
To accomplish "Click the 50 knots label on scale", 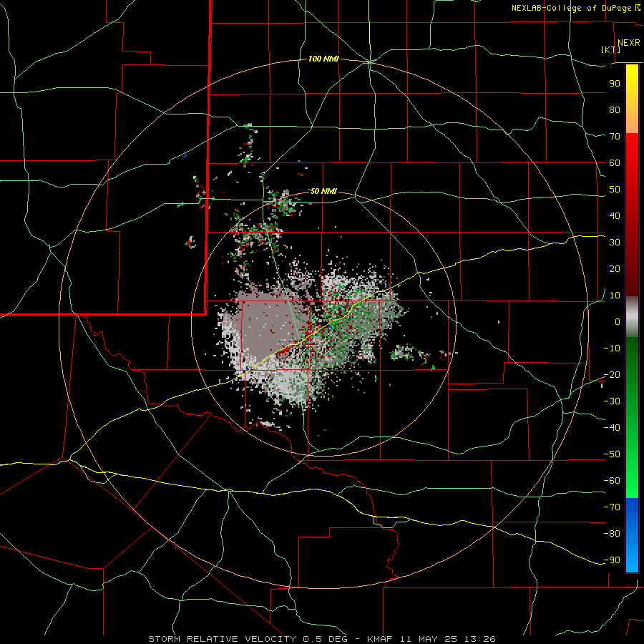I will coord(615,190).
